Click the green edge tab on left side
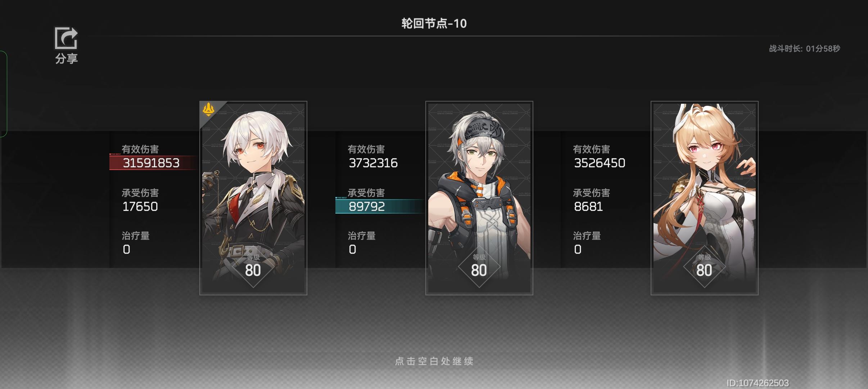The image size is (868, 389). (3, 94)
